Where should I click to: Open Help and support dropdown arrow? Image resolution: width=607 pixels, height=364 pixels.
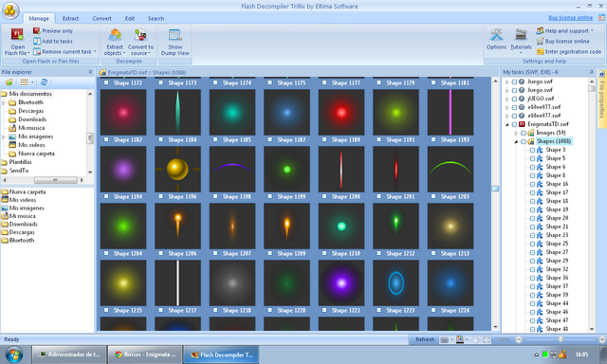[x=592, y=30]
